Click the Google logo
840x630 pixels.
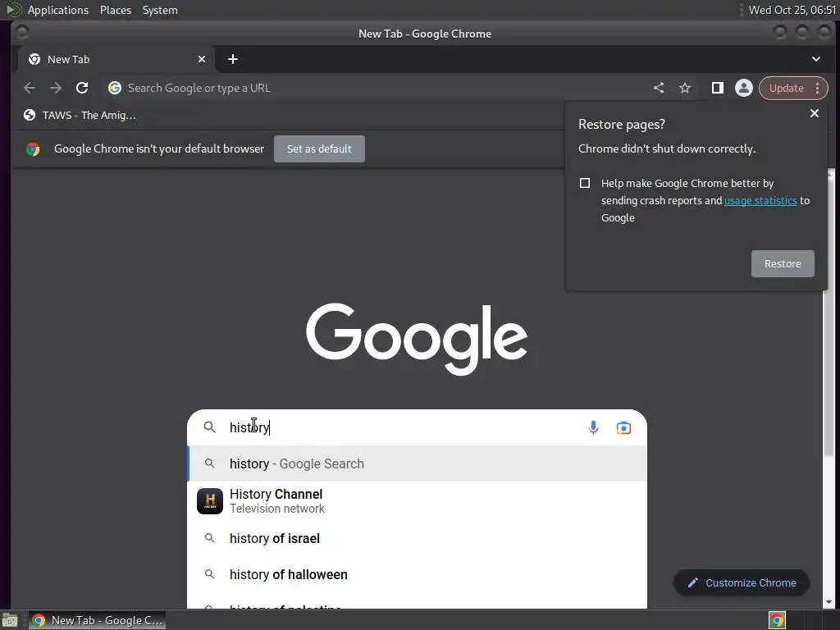point(417,339)
